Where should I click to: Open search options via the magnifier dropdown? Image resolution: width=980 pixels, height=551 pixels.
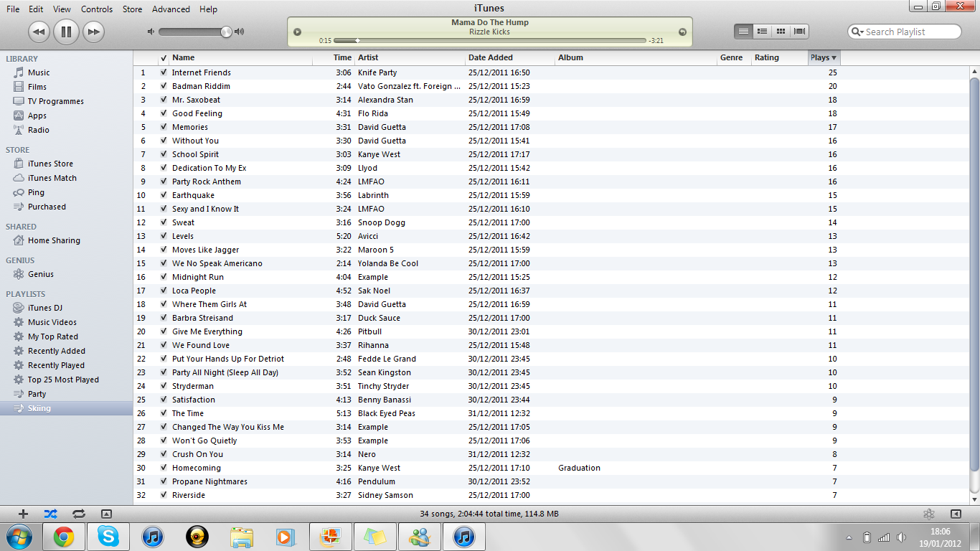click(x=859, y=32)
